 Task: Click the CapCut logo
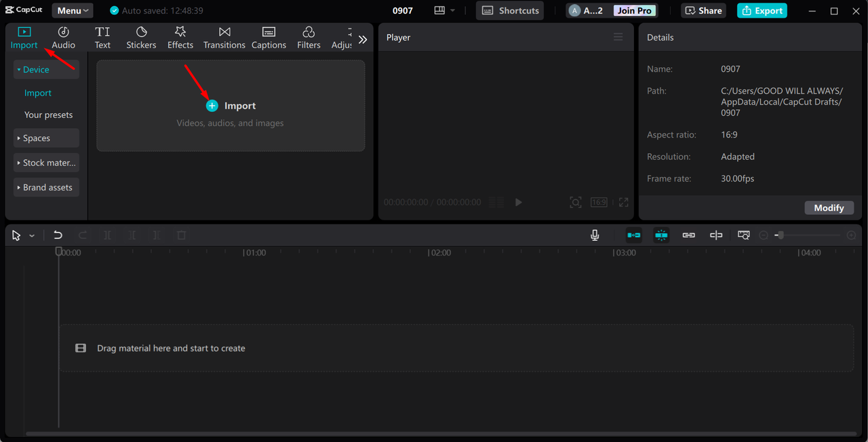point(24,10)
